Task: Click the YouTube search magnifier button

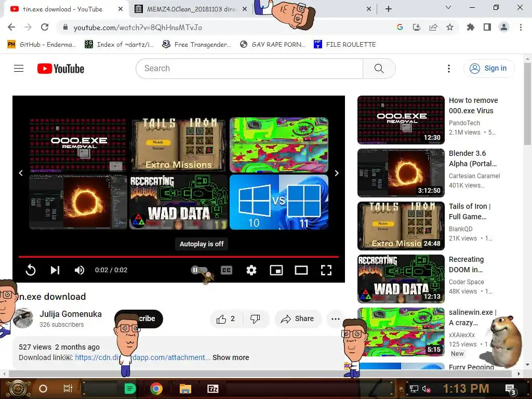Action: 379,69
